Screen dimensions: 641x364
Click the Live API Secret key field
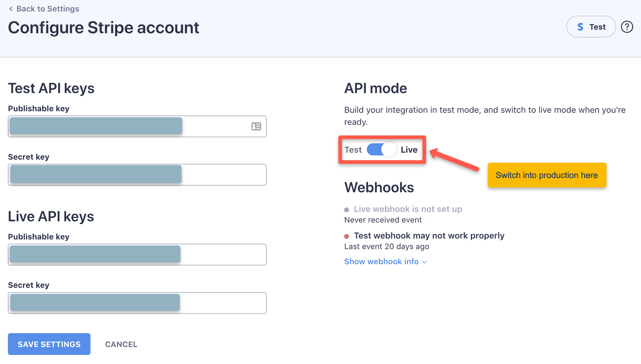tap(137, 303)
